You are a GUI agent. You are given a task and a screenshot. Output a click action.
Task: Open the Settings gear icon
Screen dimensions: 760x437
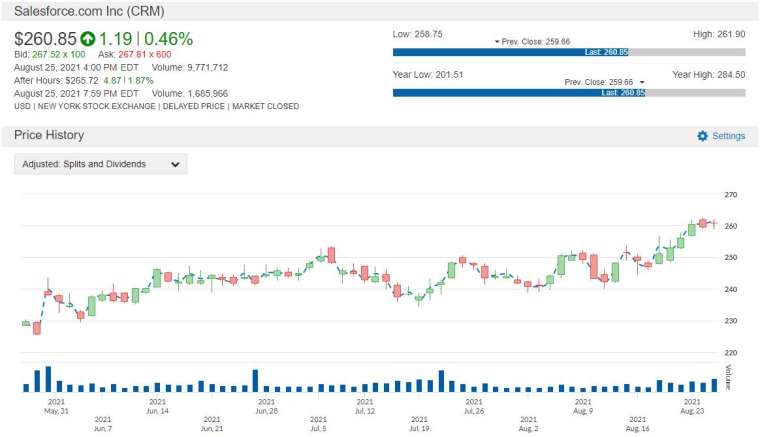click(702, 136)
